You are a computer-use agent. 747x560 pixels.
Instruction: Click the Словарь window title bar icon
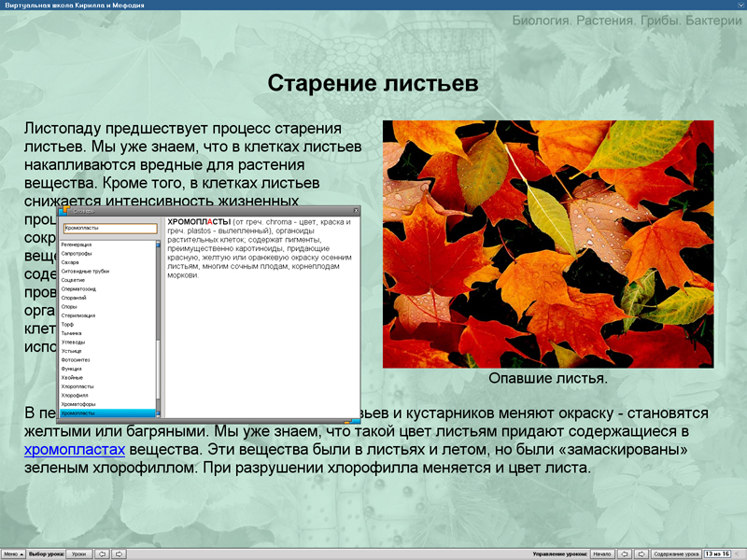coord(63,212)
